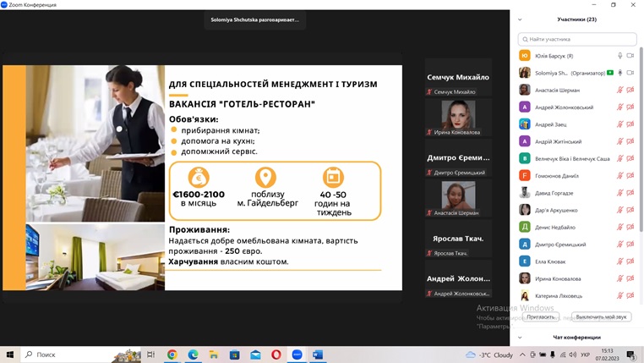The height and width of the screenshot is (363, 644).
Task: Click the Выключить мой звук button
Action: tap(601, 317)
